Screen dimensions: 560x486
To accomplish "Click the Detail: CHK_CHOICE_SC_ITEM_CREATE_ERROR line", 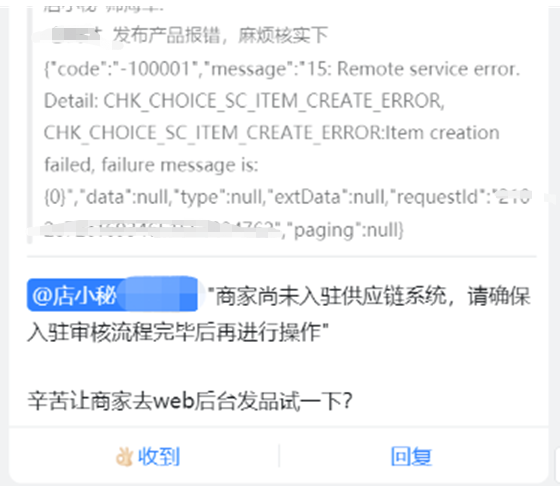I will pyautogui.click(x=244, y=101).
